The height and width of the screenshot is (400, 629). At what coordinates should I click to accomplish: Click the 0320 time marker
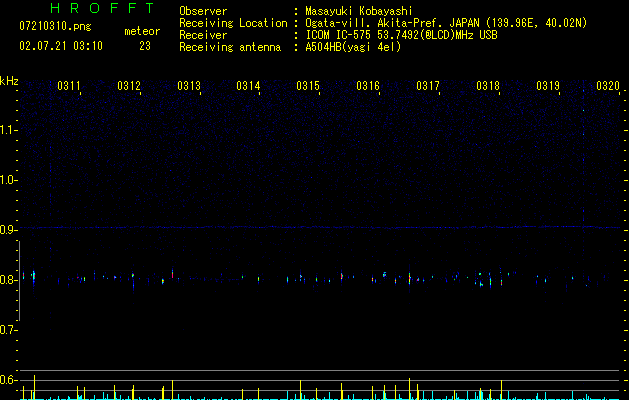(608, 86)
